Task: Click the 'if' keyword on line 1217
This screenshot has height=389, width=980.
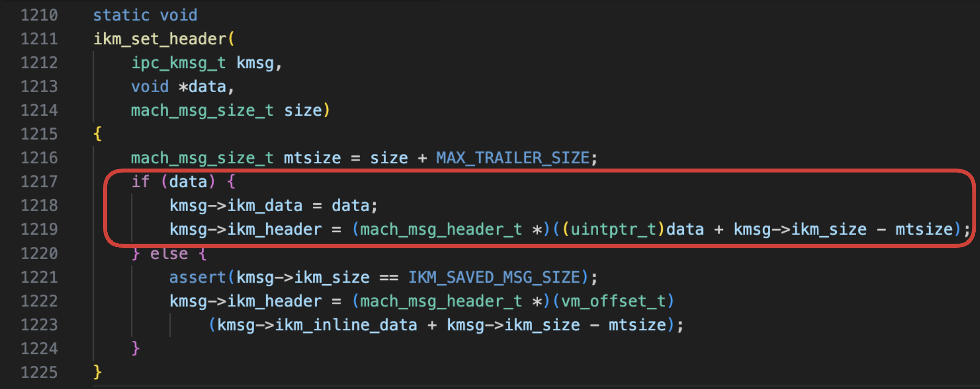Action: click(140, 182)
